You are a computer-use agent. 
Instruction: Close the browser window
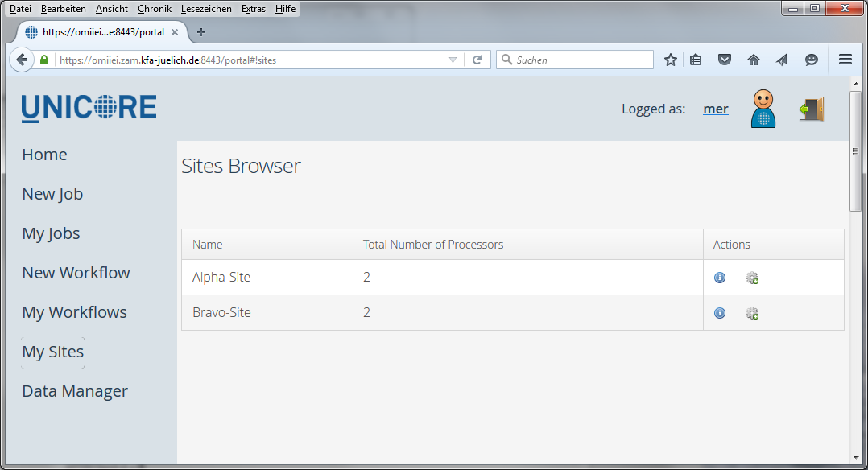(x=845, y=8)
